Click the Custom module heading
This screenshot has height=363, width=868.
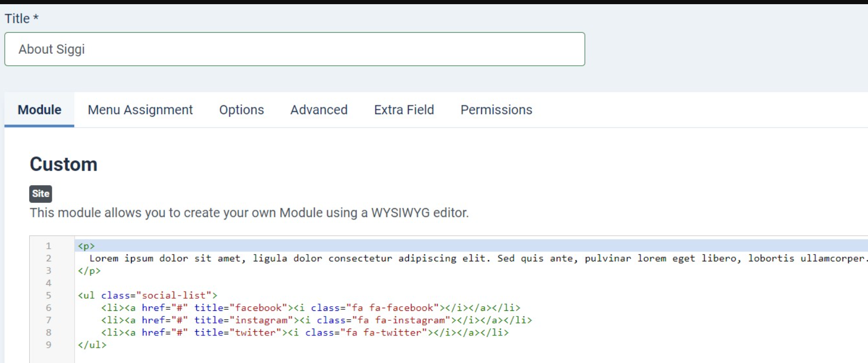[63, 164]
